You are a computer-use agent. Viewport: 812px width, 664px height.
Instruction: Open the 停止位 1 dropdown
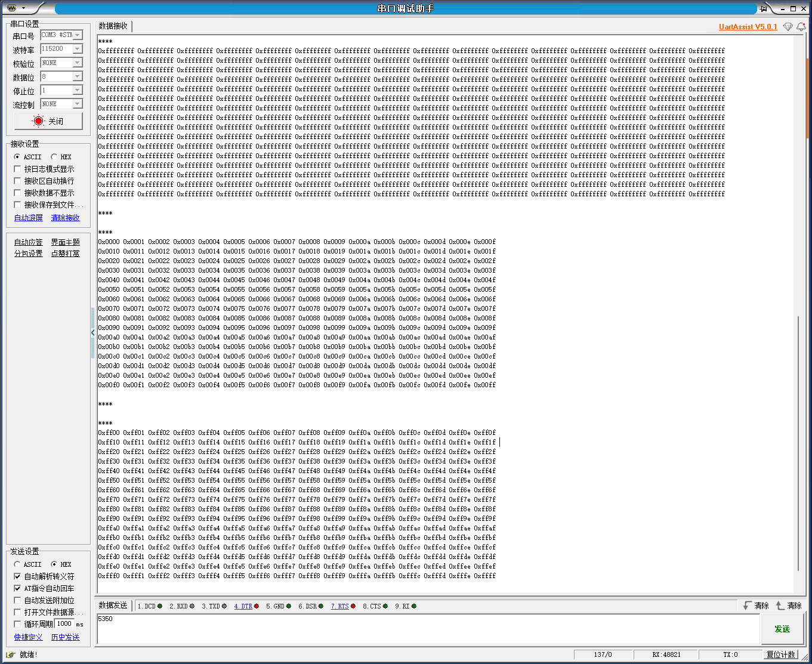point(78,90)
